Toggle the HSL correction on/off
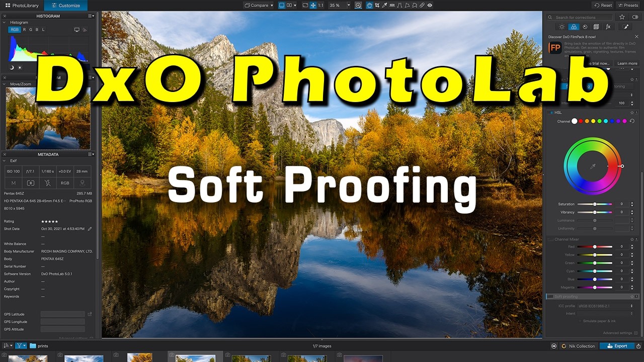Screen dimensions: 644x362 pyautogui.click(x=551, y=113)
